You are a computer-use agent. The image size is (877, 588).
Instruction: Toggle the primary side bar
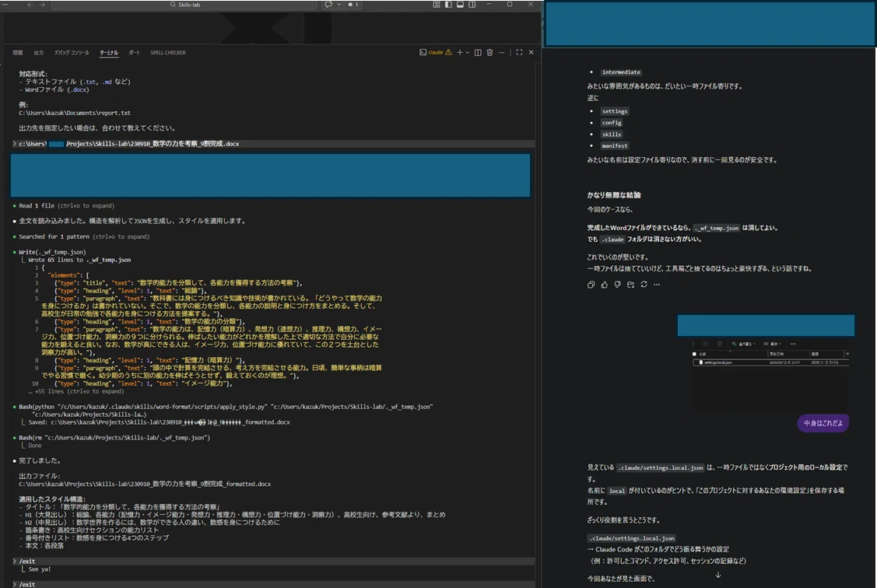(448, 5)
